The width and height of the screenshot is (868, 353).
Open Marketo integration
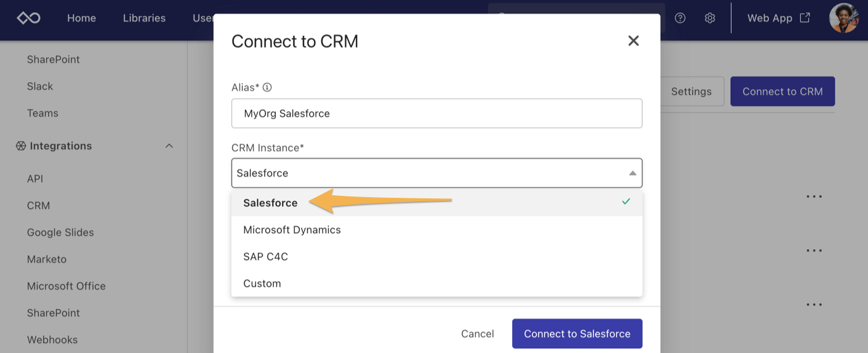[x=47, y=259]
